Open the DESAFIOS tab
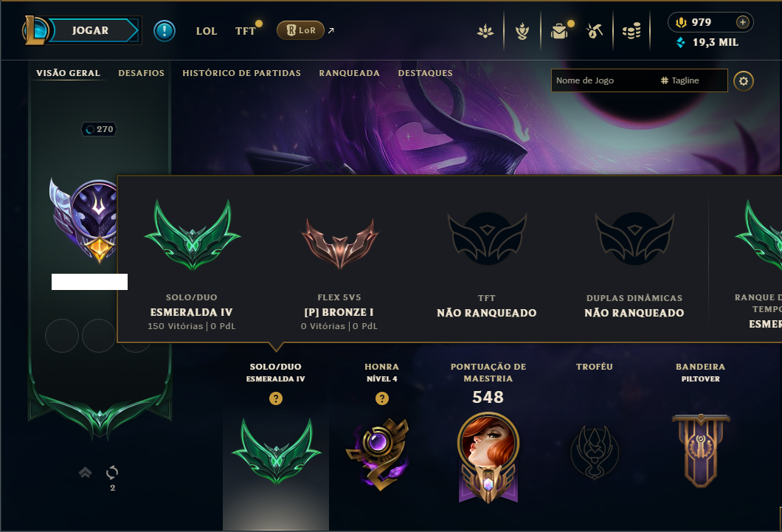The width and height of the screenshot is (782, 532). pos(141,73)
